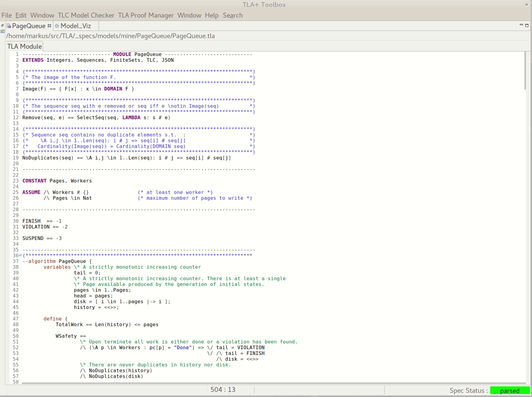Click the vertical scrollbar thumb in editor
Screen dimensions: 532x397
pyautogui.click(x=525, y=71)
